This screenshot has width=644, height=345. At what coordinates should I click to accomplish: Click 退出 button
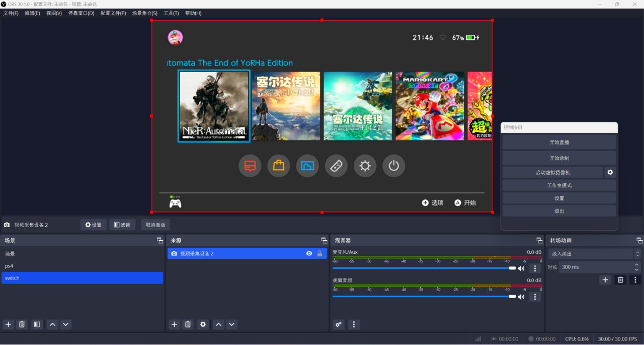pyautogui.click(x=559, y=211)
